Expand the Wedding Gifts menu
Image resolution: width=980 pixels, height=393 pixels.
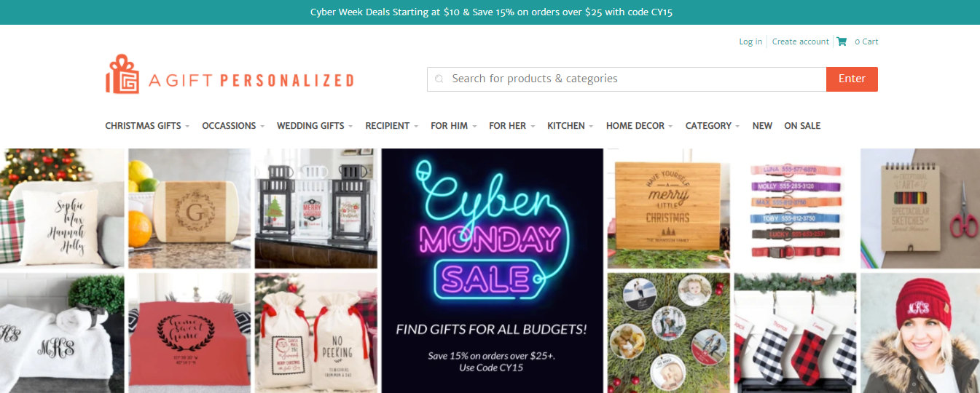click(315, 126)
